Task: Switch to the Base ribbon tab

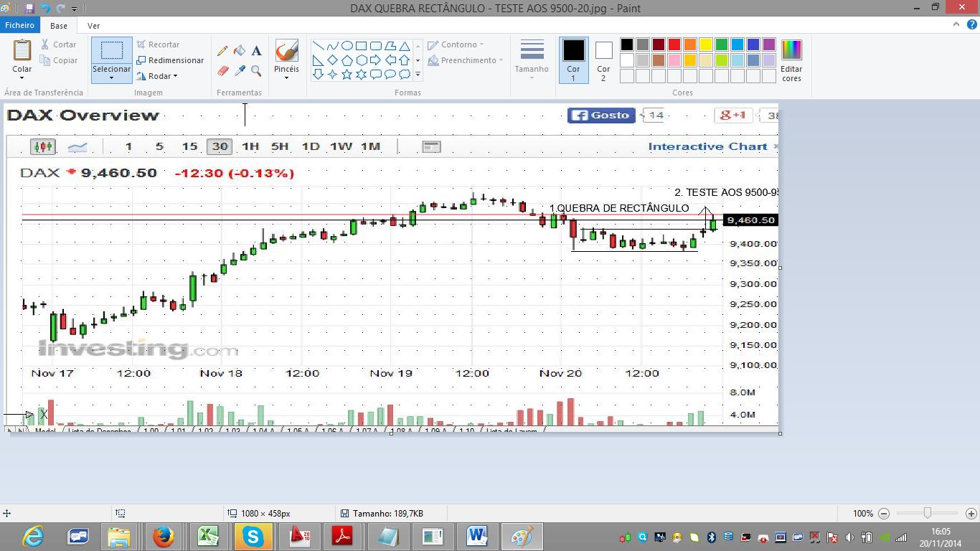Action: (x=59, y=25)
